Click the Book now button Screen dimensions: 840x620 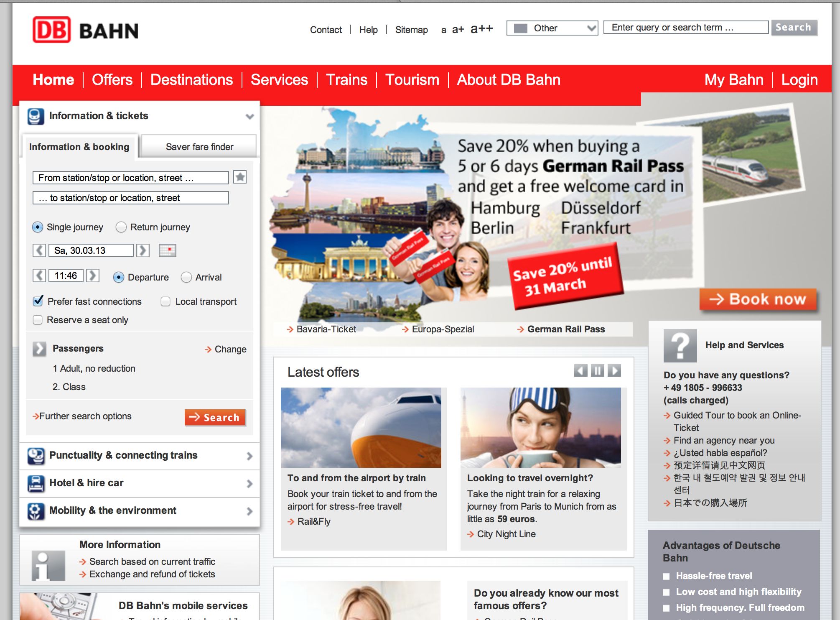(758, 299)
